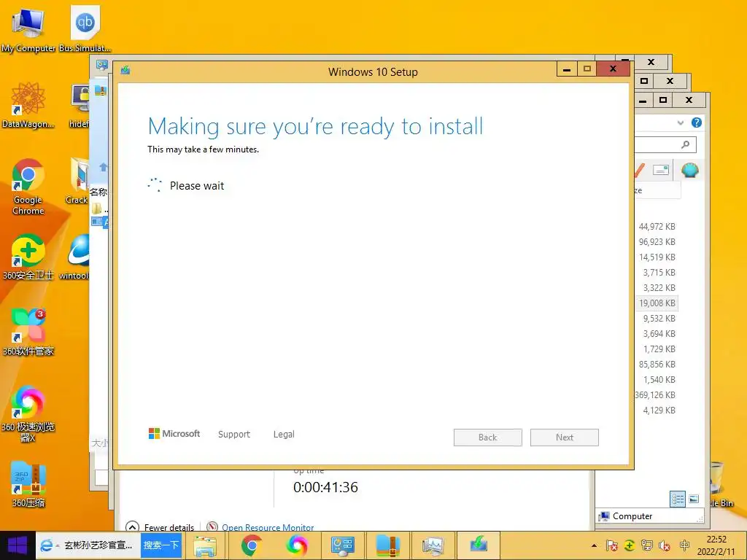Switch Explorer to details view

678,499
